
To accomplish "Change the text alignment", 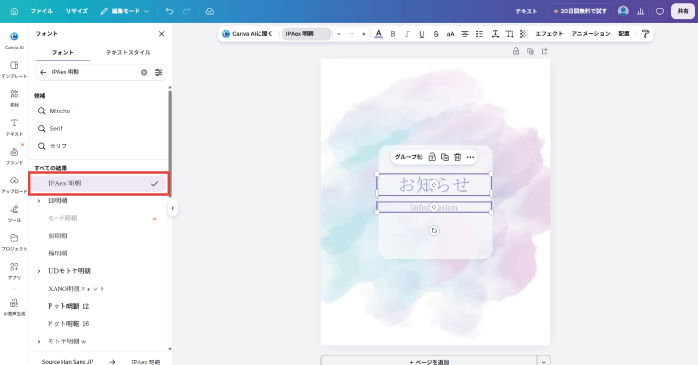I will click(x=465, y=34).
